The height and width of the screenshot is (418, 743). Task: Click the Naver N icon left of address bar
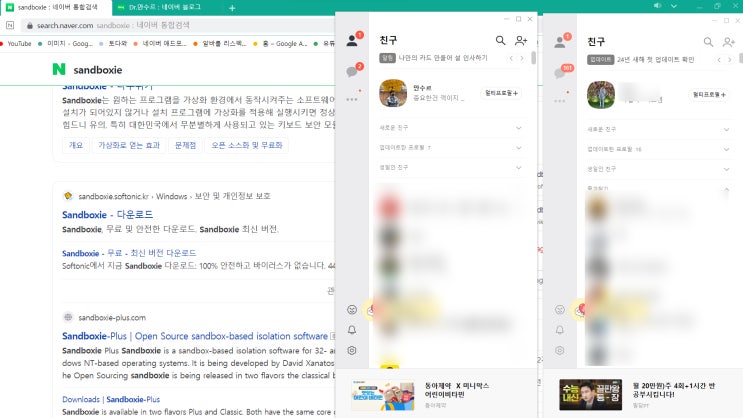point(10,25)
